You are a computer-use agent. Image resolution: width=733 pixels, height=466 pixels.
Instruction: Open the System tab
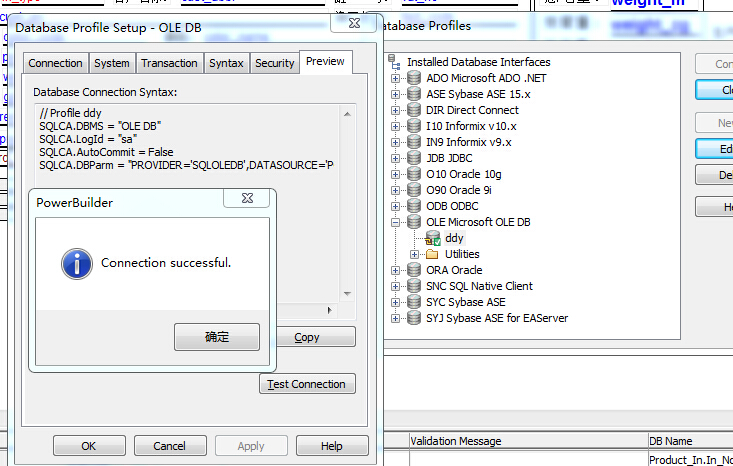(112, 63)
